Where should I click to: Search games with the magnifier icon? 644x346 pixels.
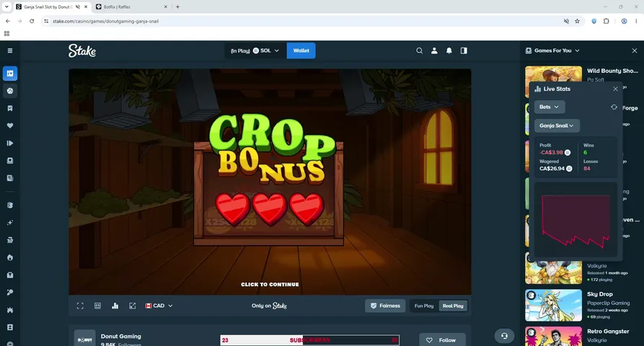tap(419, 50)
